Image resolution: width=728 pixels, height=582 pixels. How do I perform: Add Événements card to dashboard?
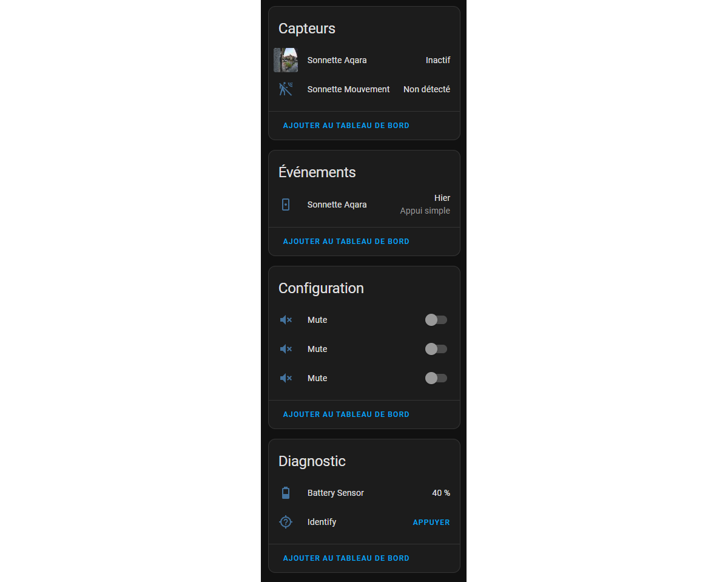pyautogui.click(x=346, y=242)
